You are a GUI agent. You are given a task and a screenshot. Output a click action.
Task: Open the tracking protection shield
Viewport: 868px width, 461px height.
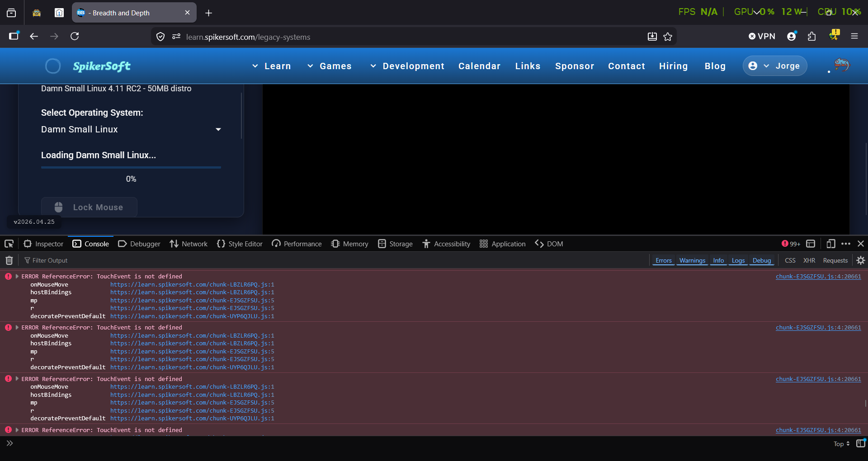click(x=160, y=37)
